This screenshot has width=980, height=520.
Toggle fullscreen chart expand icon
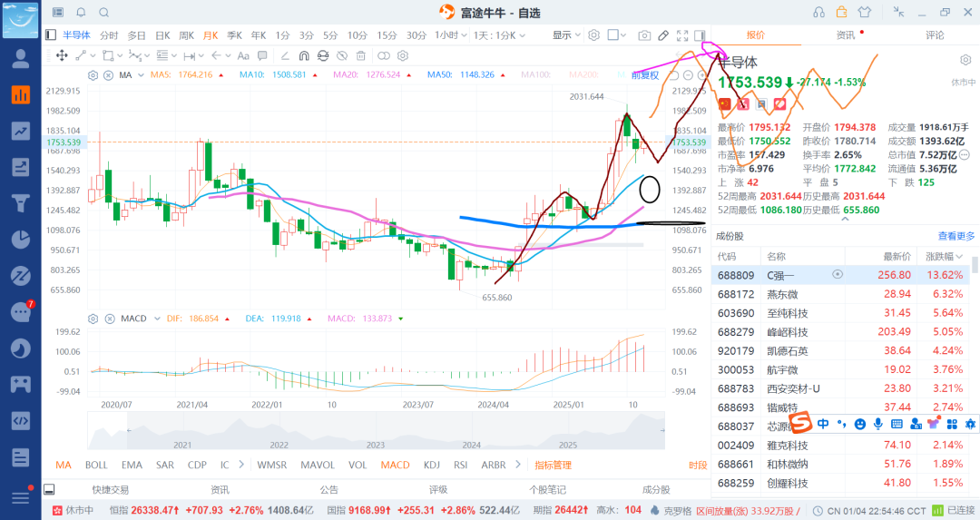point(682,35)
